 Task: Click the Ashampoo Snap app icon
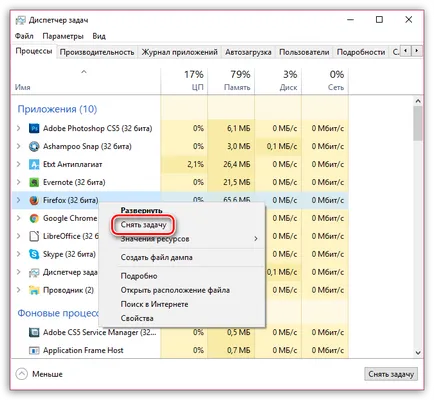34,146
